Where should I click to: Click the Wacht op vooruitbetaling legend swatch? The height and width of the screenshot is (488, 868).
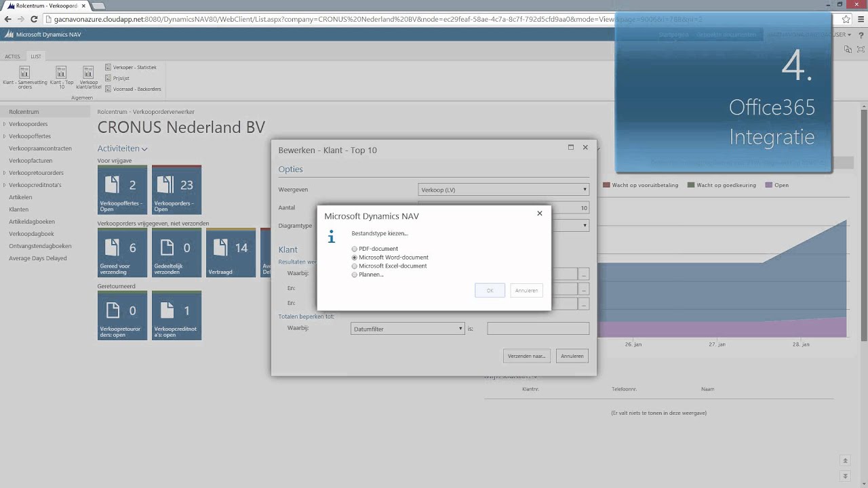607,185
